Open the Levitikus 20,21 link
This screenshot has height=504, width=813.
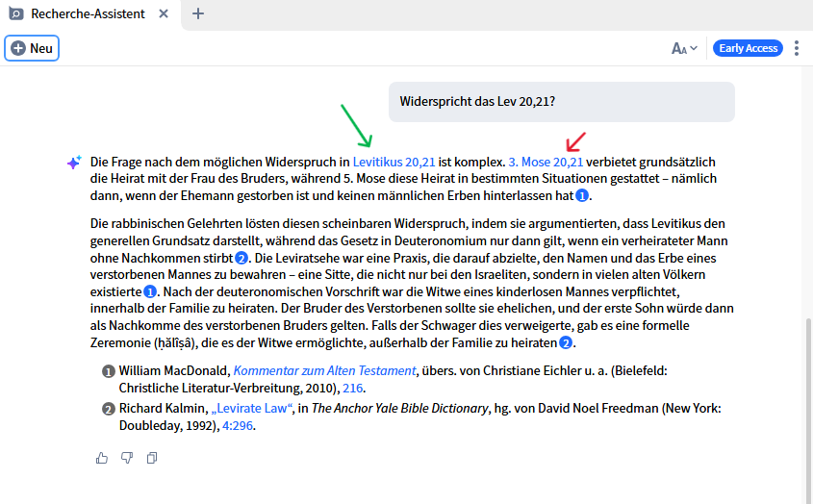pyautogui.click(x=394, y=162)
